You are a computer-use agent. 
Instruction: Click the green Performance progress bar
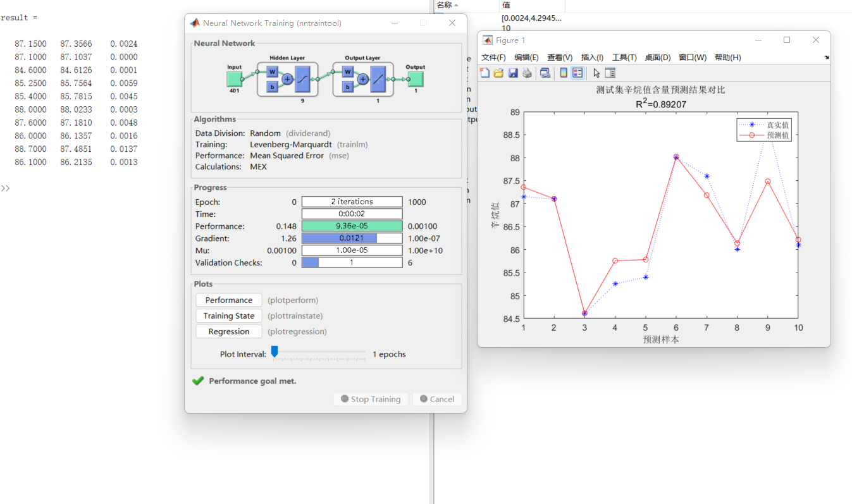tap(352, 226)
